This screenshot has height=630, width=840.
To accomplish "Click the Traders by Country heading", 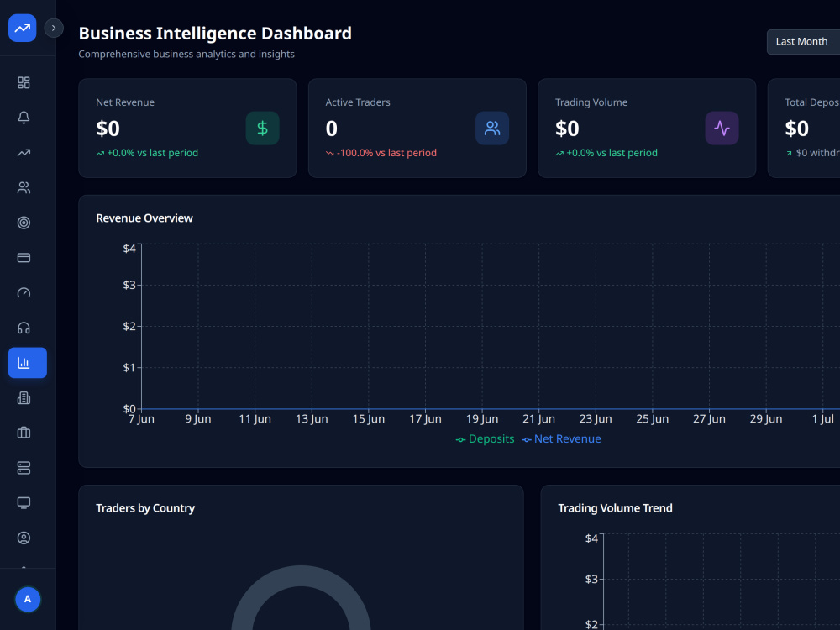I will click(x=145, y=508).
